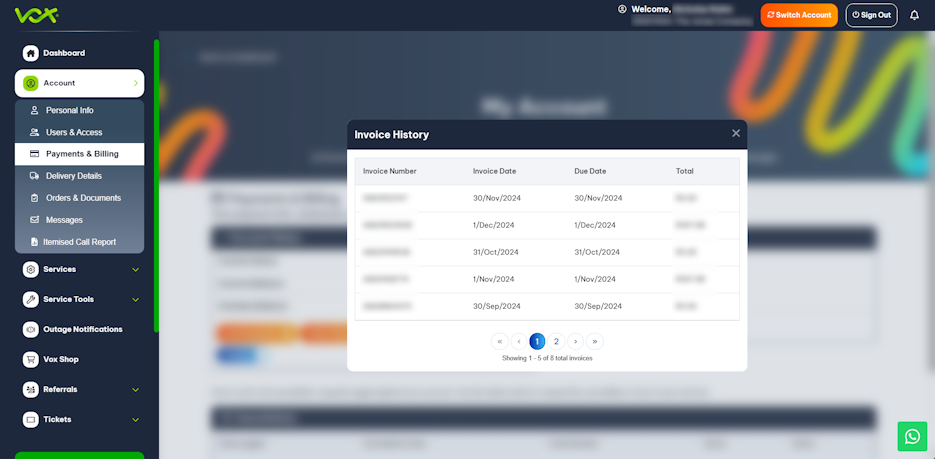Open Personal Info menu item
This screenshot has height=459, width=935.
[69, 110]
